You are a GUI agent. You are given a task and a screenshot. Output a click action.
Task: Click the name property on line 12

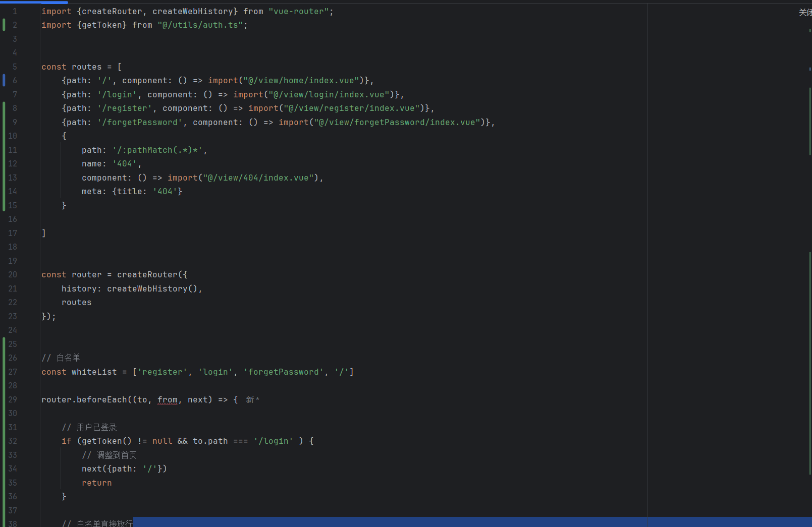92,164
